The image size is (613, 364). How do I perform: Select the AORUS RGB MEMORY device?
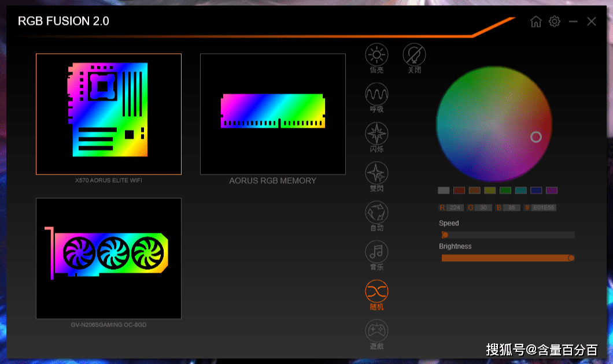click(x=273, y=114)
